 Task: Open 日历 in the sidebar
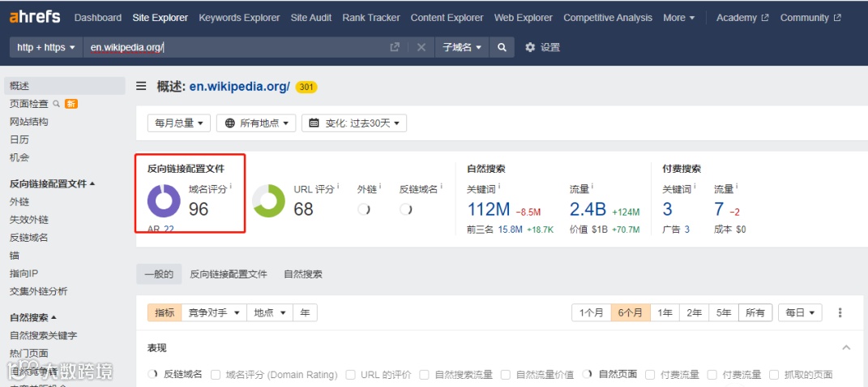[19, 140]
